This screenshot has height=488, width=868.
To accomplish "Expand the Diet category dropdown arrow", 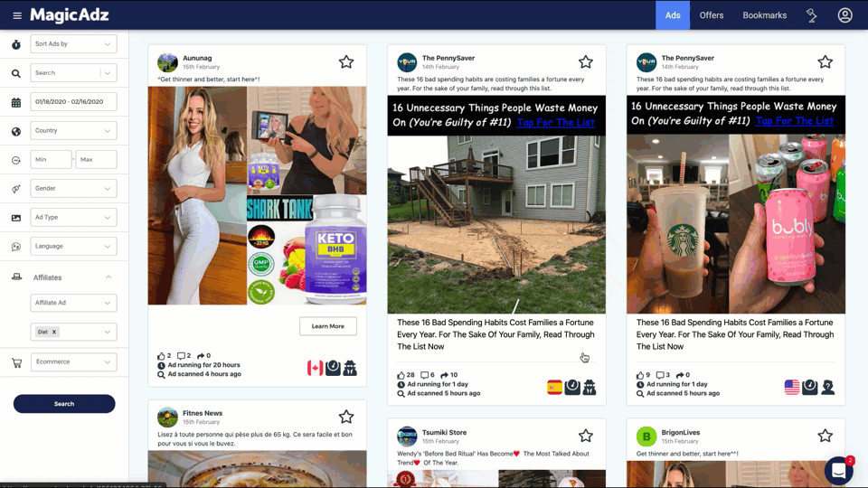I will (x=108, y=332).
